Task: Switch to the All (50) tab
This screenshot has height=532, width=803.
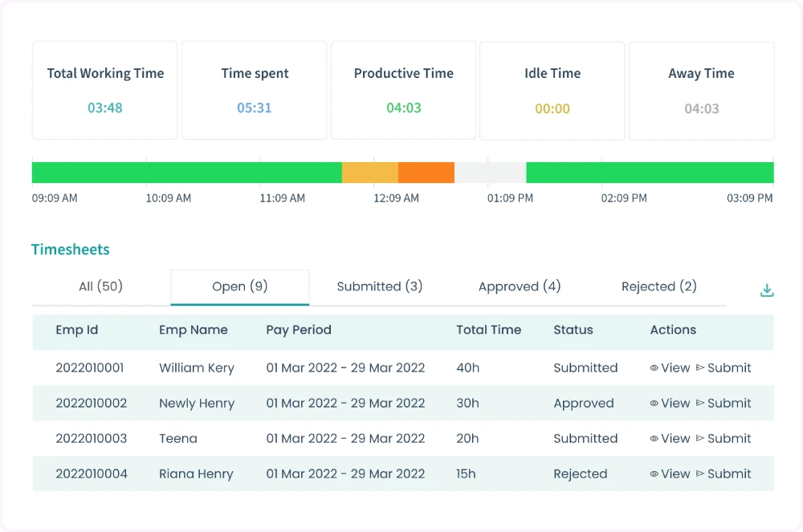Action: click(x=101, y=286)
